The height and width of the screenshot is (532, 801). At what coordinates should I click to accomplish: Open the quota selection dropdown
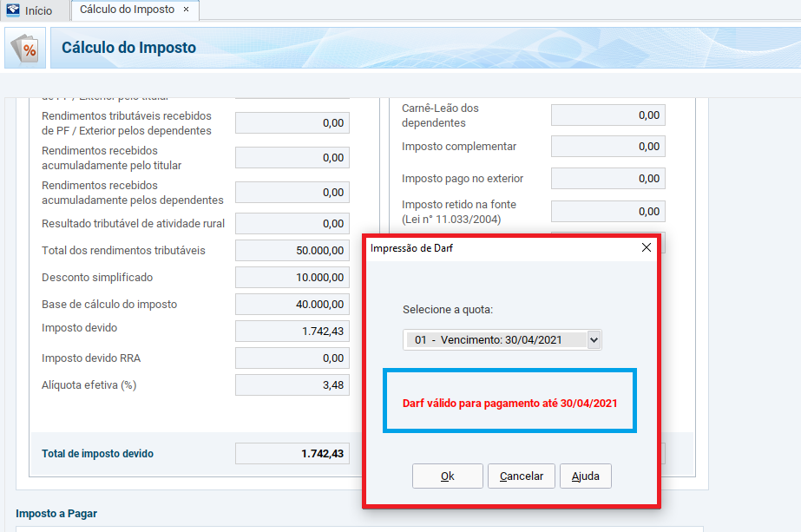tap(594, 340)
